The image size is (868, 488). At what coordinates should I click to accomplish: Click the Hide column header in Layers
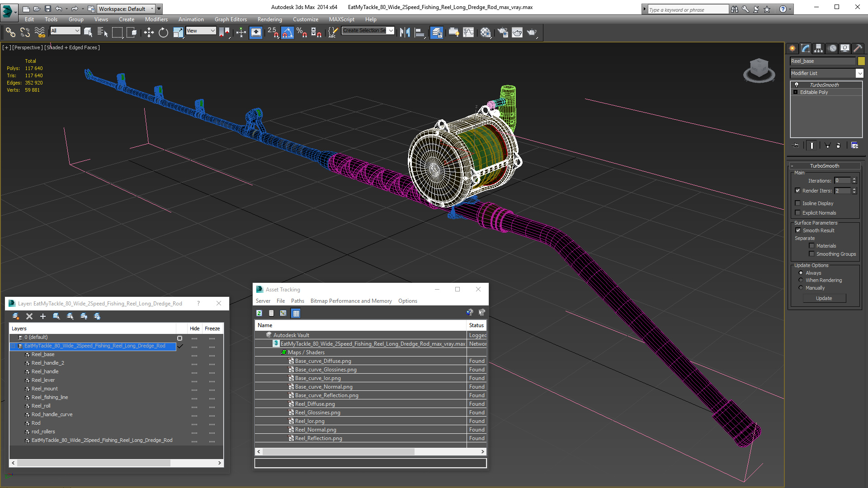coord(194,328)
